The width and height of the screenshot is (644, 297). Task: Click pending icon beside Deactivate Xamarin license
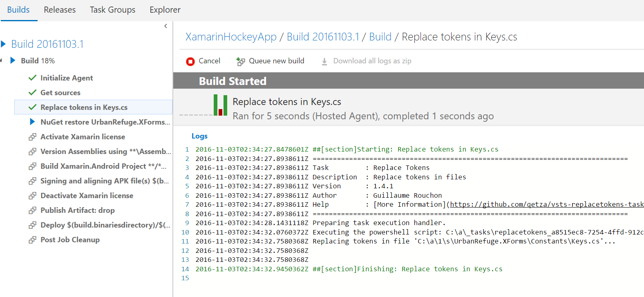pyautogui.click(x=32, y=196)
